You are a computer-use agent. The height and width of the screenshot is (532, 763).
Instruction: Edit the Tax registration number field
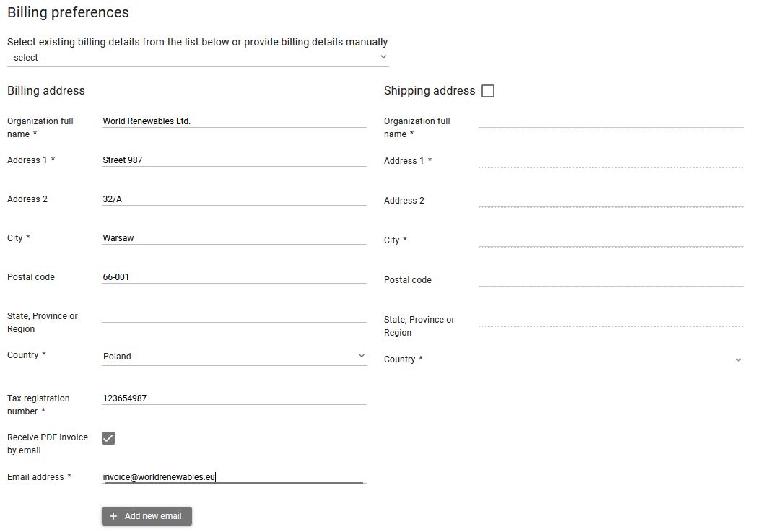tap(234, 398)
